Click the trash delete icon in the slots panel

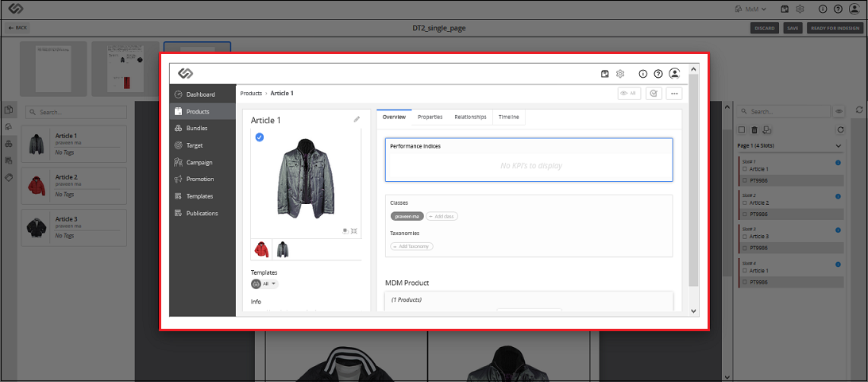tap(754, 130)
